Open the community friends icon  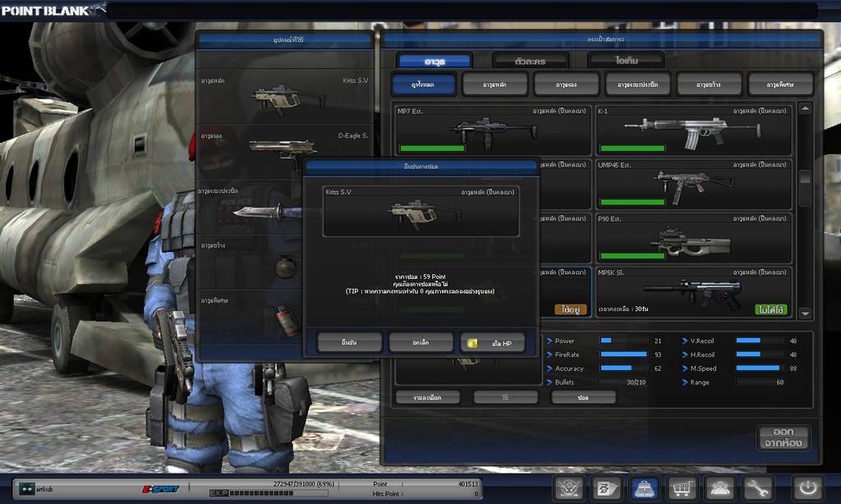point(719,488)
